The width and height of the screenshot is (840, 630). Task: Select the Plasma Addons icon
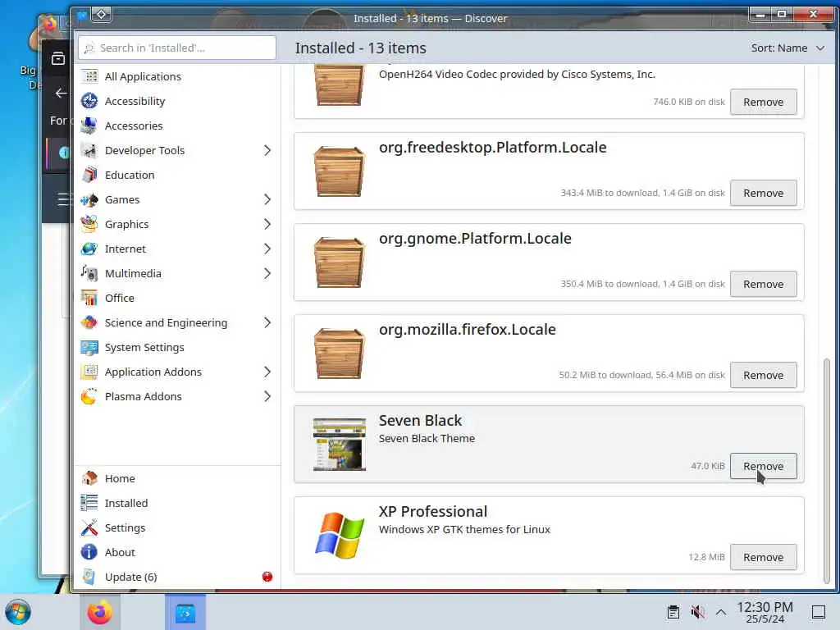point(89,396)
